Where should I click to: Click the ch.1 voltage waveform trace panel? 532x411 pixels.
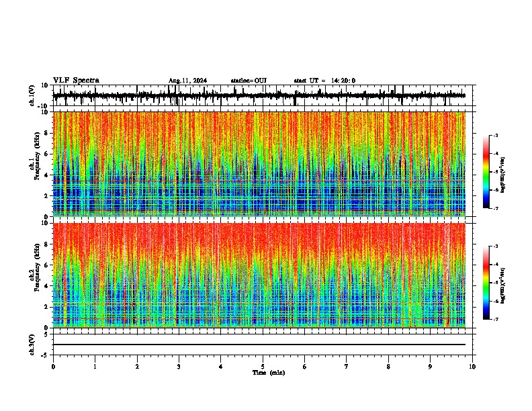coord(263,95)
